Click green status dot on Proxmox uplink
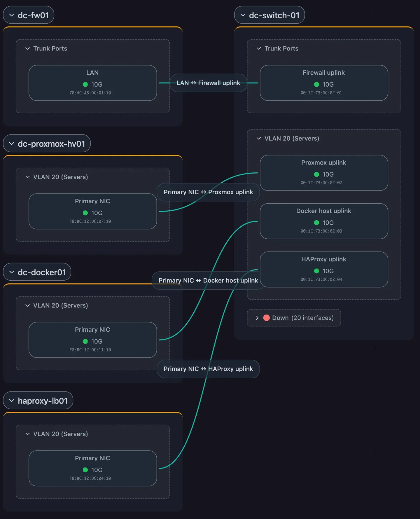 point(316,174)
